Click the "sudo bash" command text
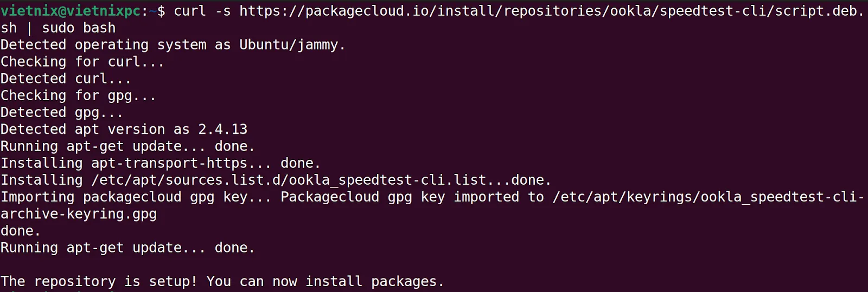Image resolution: width=868 pixels, height=292 pixels. (79, 28)
